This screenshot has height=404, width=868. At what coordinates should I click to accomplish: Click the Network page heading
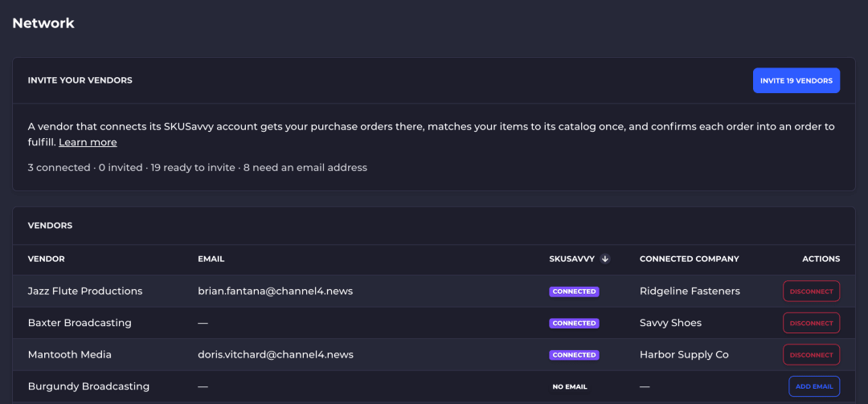[43, 23]
